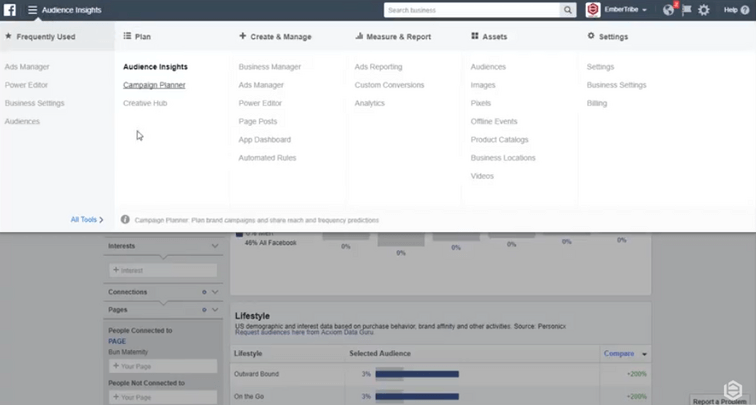Click the Plan list icon

(127, 36)
